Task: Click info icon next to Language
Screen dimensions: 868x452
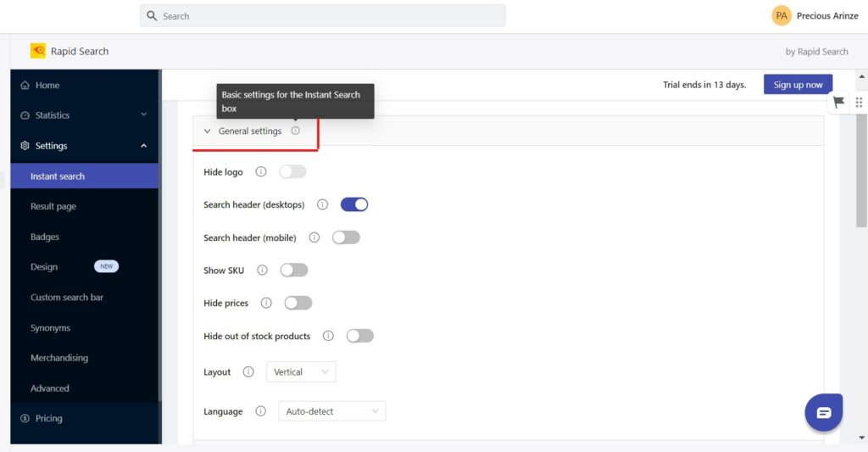Action: pos(261,411)
